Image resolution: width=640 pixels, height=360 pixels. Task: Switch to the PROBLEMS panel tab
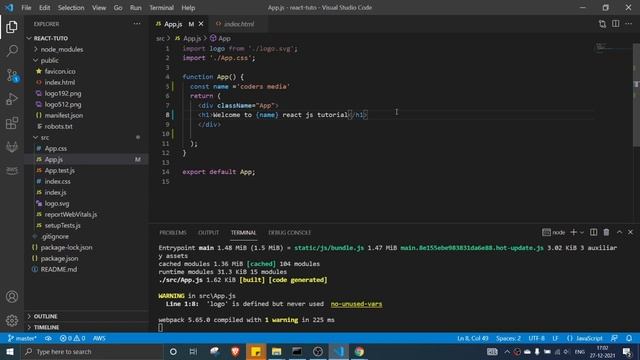point(173,233)
